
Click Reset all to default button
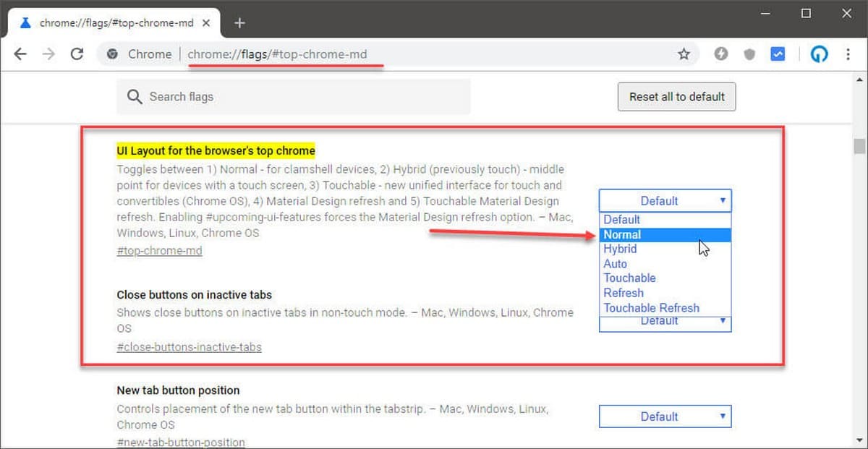[x=676, y=97]
